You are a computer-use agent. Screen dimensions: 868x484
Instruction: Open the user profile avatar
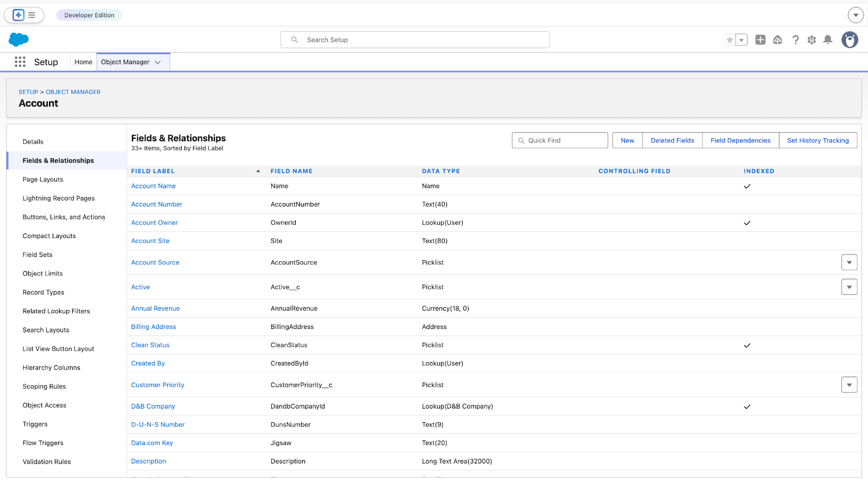coord(850,40)
